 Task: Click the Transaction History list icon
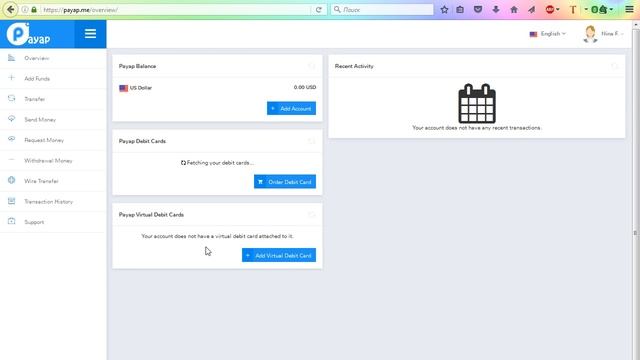coord(11,201)
